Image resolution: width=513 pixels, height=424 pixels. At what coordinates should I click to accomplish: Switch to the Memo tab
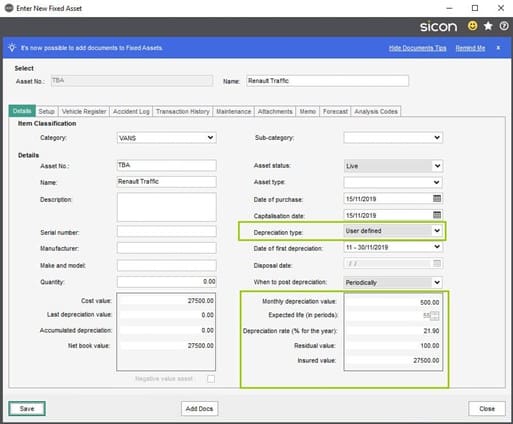tap(307, 111)
